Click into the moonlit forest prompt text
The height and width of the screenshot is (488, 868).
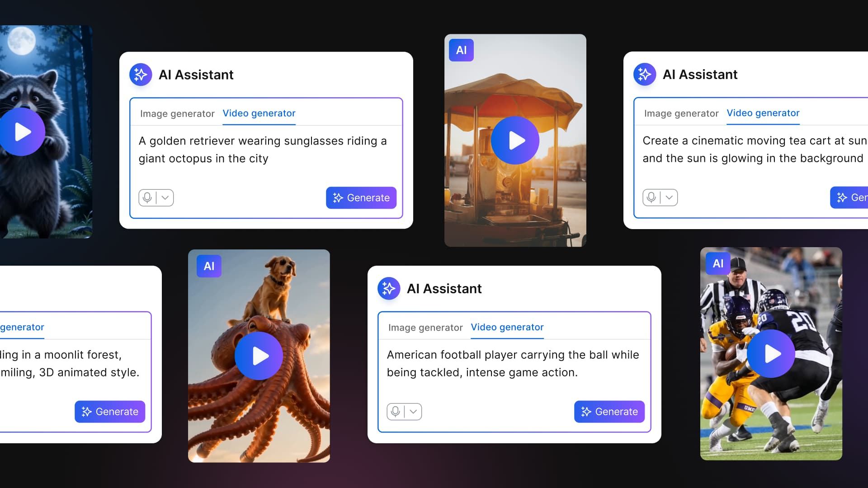point(70,363)
